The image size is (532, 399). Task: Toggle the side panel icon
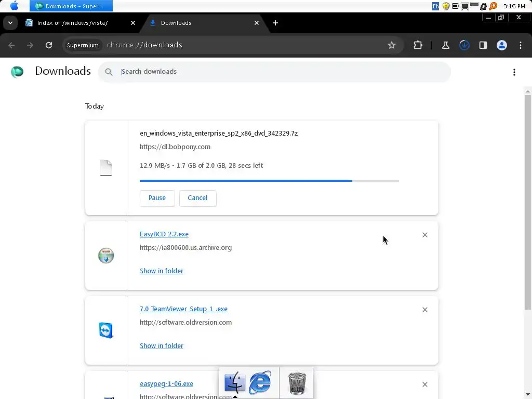(x=483, y=45)
